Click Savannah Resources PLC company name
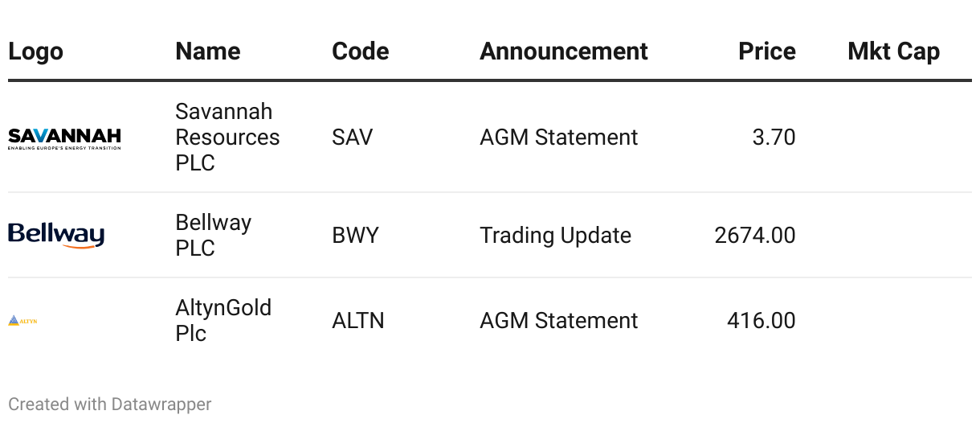The width and height of the screenshot is (980, 423). click(227, 137)
